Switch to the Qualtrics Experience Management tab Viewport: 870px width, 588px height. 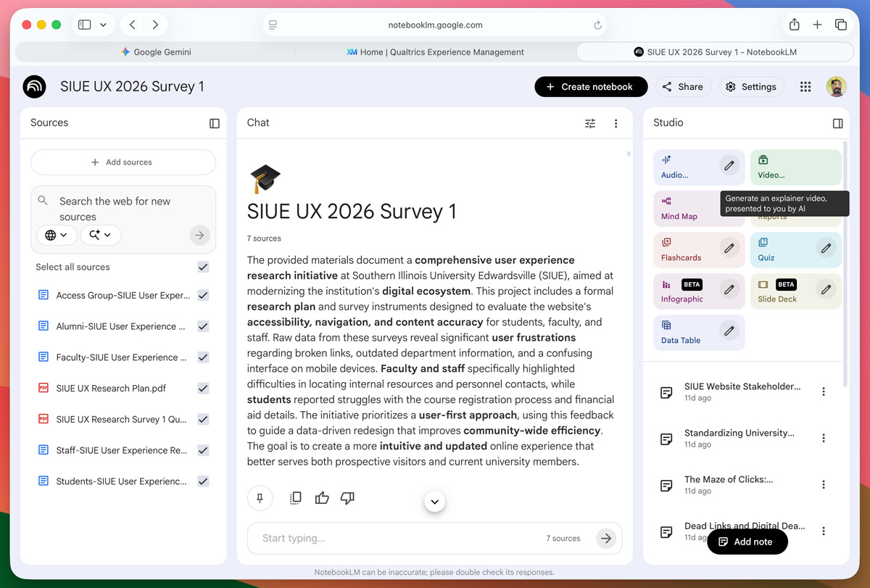point(435,52)
